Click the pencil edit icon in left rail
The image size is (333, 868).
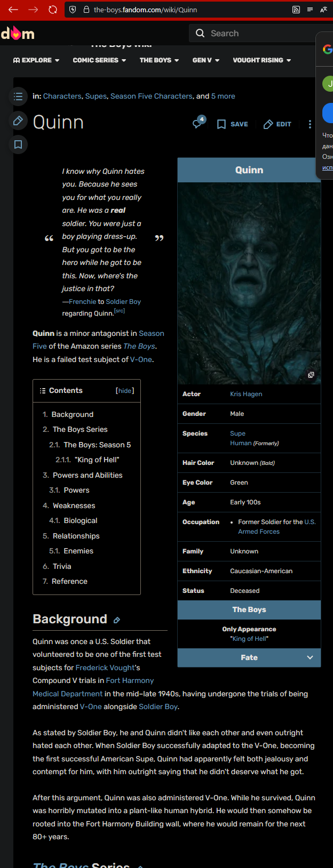click(x=18, y=121)
